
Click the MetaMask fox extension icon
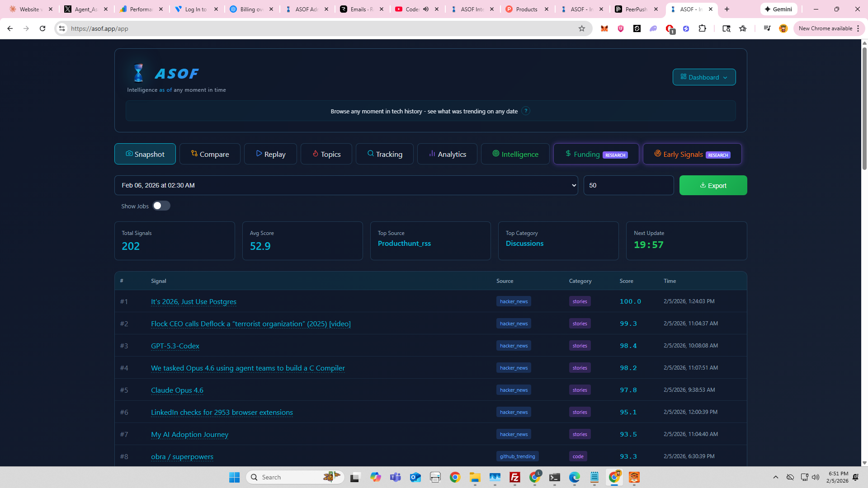[x=604, y=28]
